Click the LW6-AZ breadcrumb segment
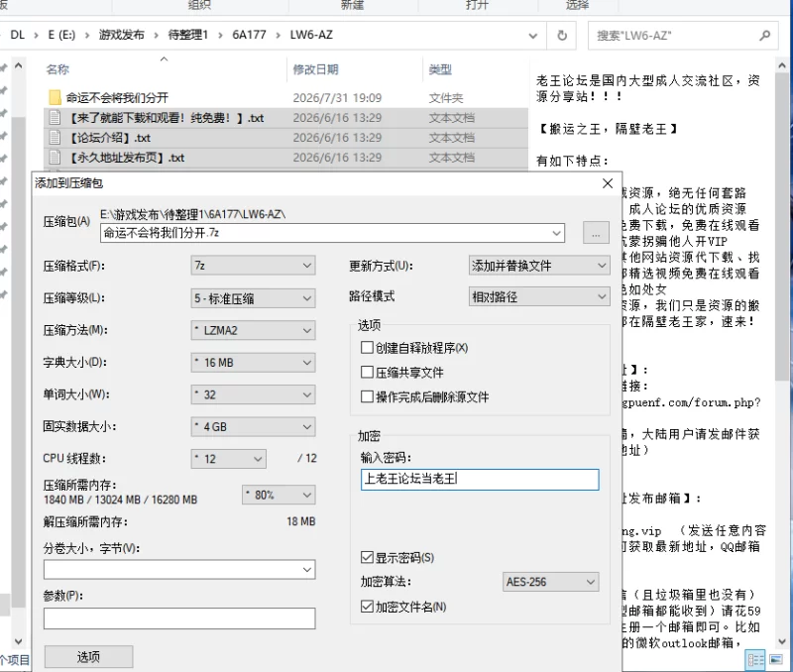793x672 pixels. [311, 35]
